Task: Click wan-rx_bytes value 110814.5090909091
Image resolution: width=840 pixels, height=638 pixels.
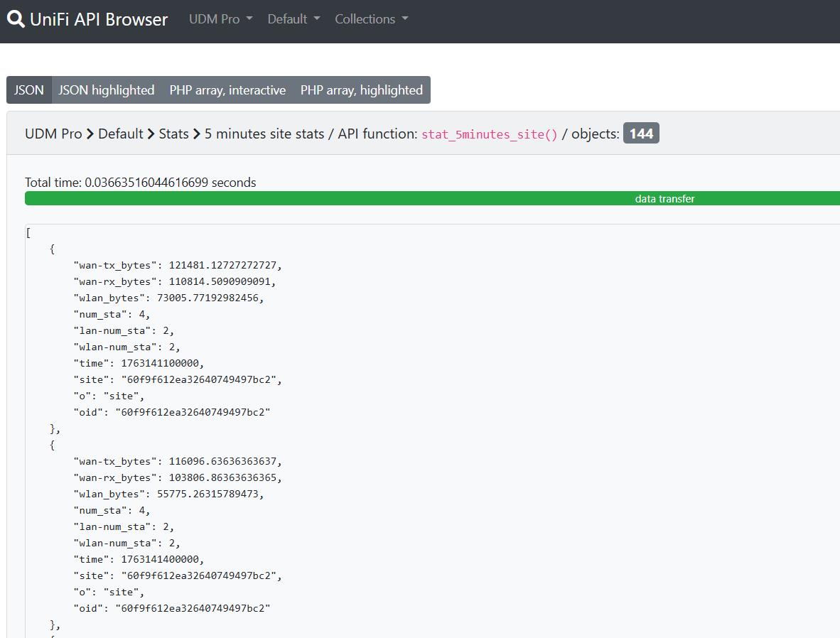Action: click(x=220, y=282)
